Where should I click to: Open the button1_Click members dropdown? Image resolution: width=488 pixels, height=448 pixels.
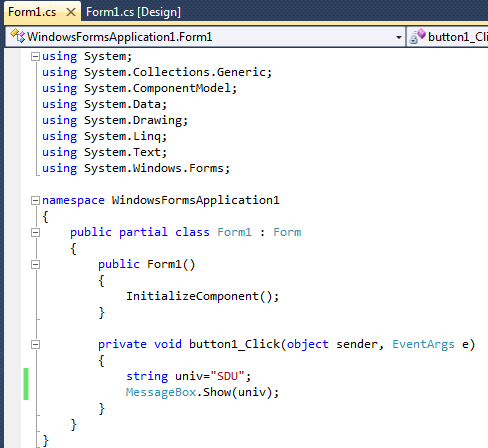tap(447, 37)
